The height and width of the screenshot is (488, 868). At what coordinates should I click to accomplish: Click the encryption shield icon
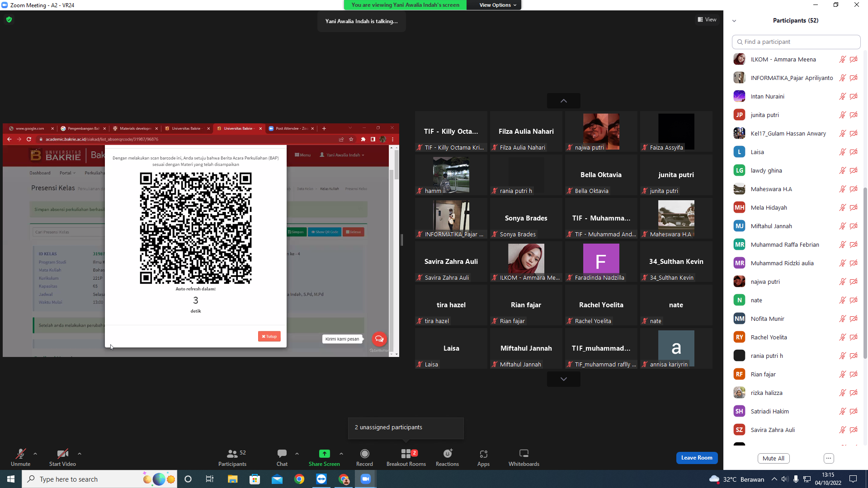pyautogui.click(x=9, y=19)
